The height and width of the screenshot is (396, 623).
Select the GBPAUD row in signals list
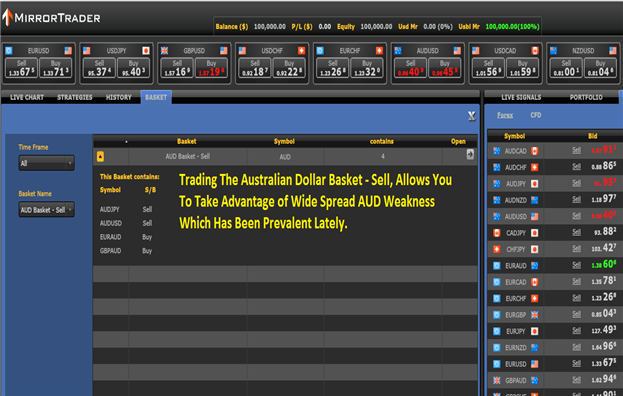[555, 380]
